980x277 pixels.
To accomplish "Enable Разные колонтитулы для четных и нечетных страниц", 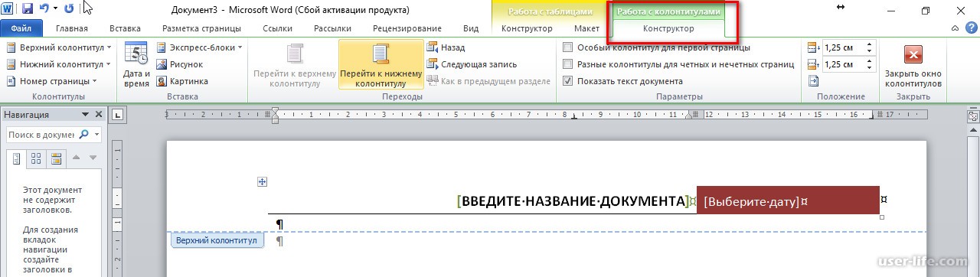I will click(x=567, y=64).
